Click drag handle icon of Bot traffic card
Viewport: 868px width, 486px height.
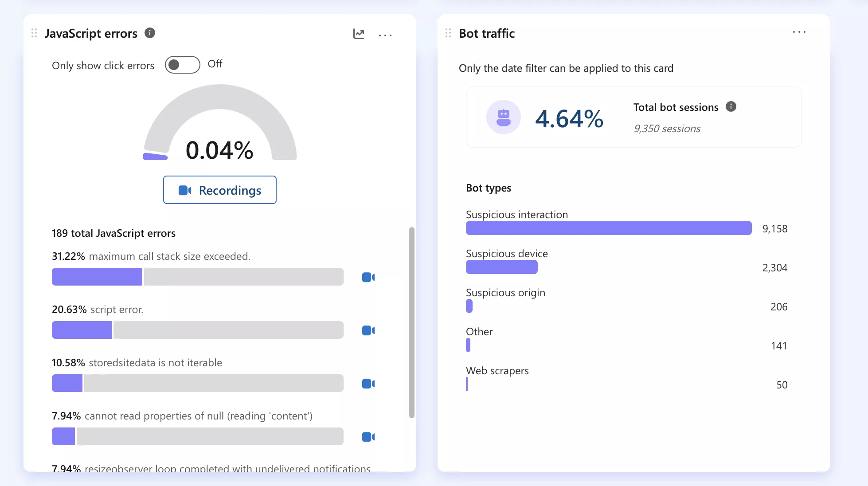[x=448, y=33]
